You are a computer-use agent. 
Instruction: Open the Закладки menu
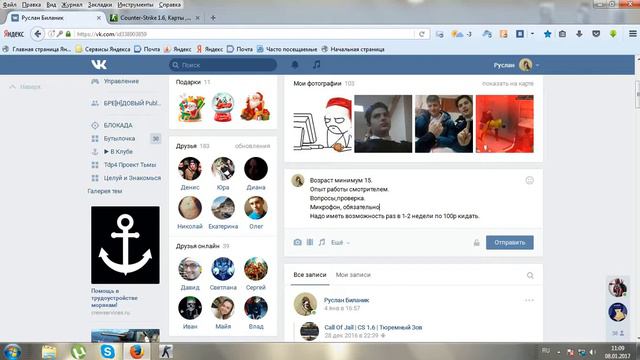[x=100, y=5]
